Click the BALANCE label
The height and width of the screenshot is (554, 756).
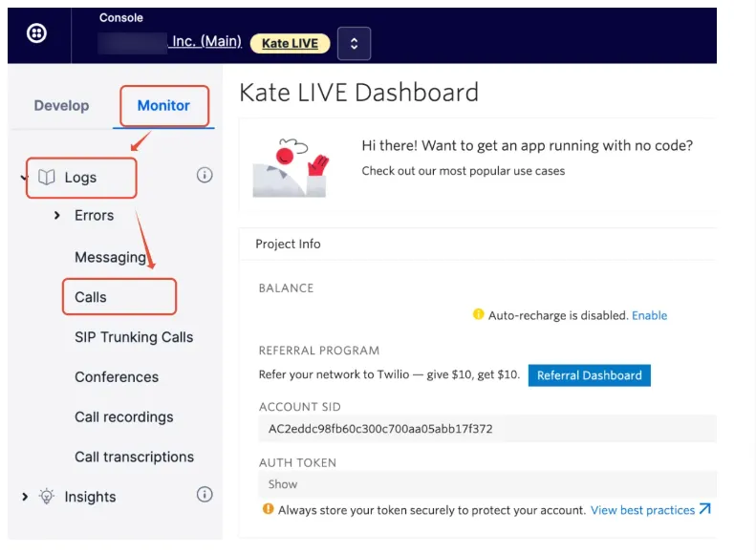click(286, 288)
